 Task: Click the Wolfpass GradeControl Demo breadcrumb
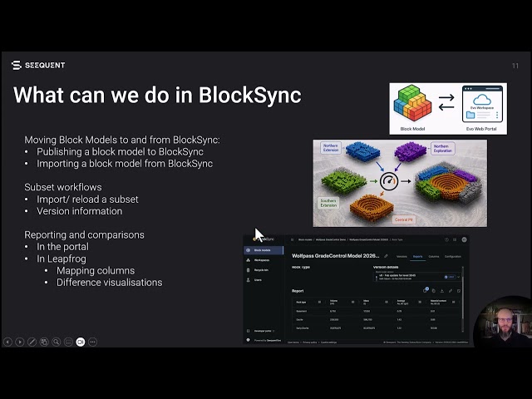331,239
